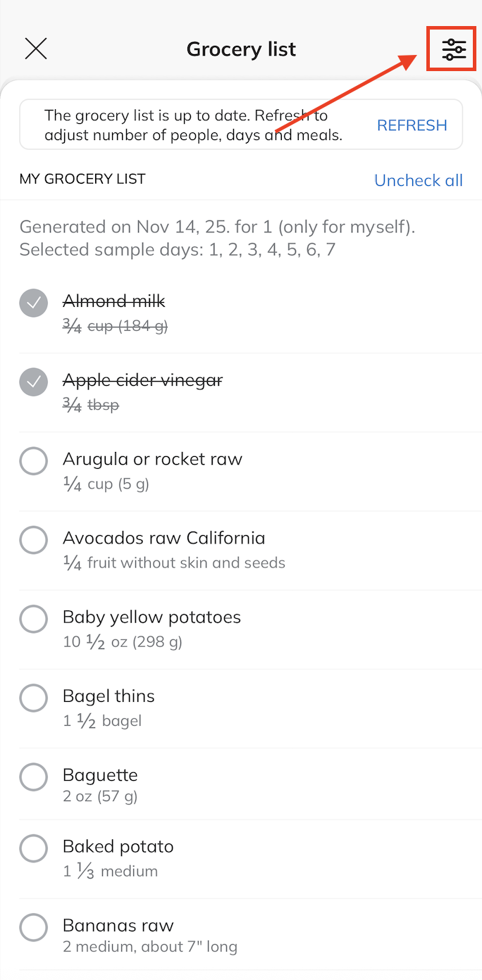Check off Arugula or rocket raw
This screenshot has width=482, height=980.
(33, 461)
